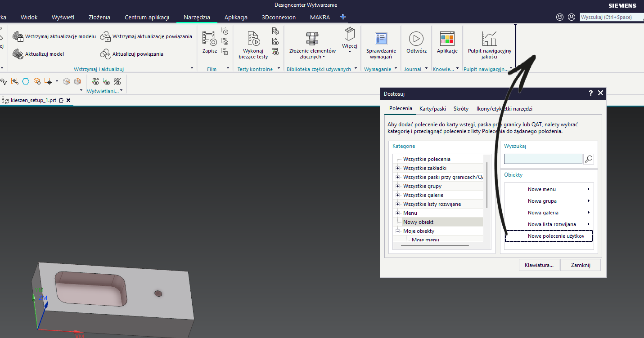Click Wykonaj bieżące testy icon
Image resolution: width=644 pixels, height=338 pixels.
click(x=253, y=39)
